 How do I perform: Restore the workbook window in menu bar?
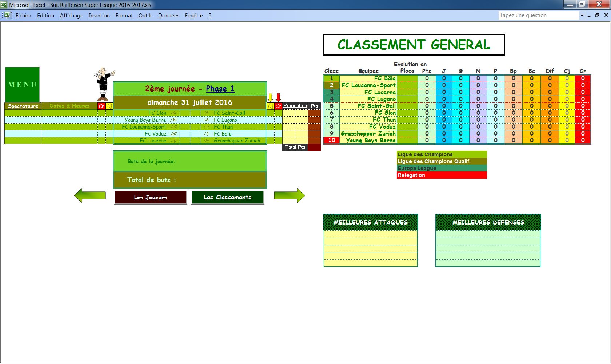tap(597, 15)
